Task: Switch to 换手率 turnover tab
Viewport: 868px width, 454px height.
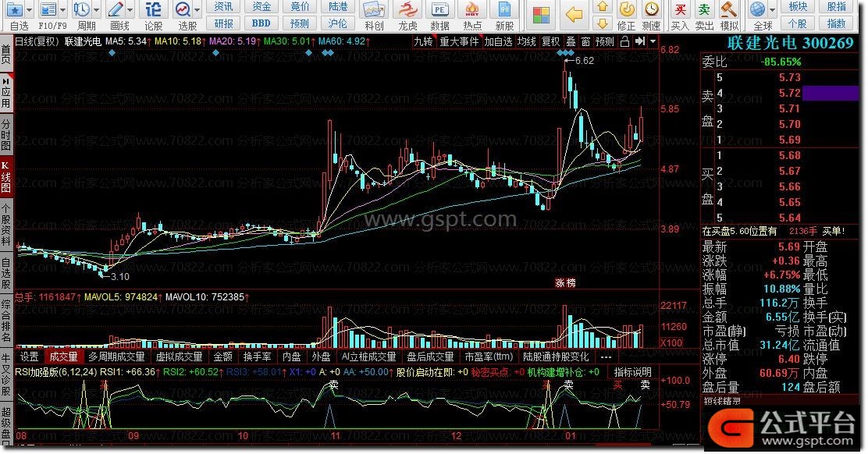Action: click(258, 357)
